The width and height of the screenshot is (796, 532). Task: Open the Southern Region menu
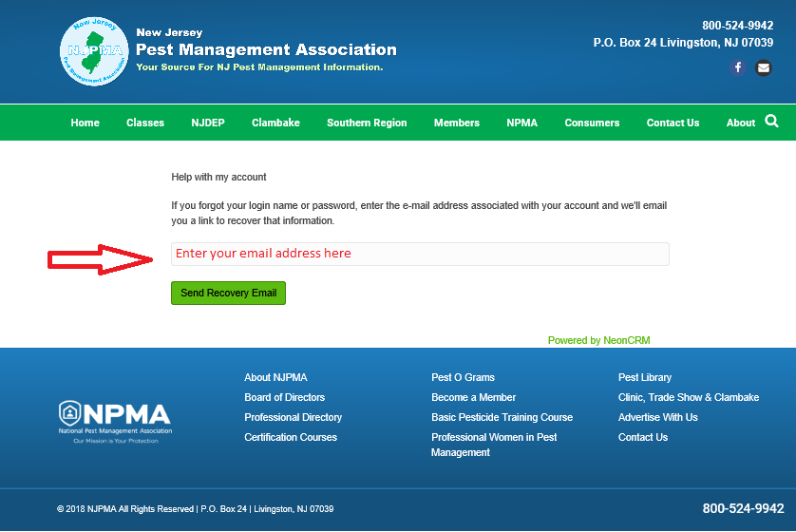[367, 123]
